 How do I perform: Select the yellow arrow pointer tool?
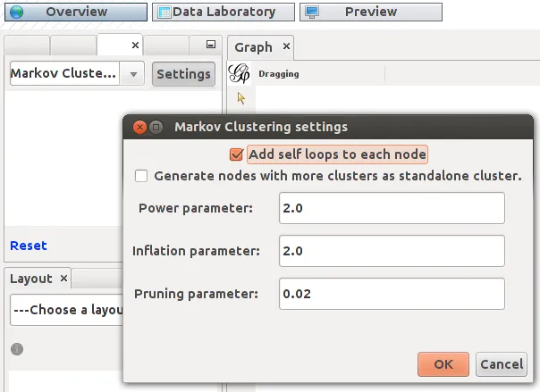[241, 99]
